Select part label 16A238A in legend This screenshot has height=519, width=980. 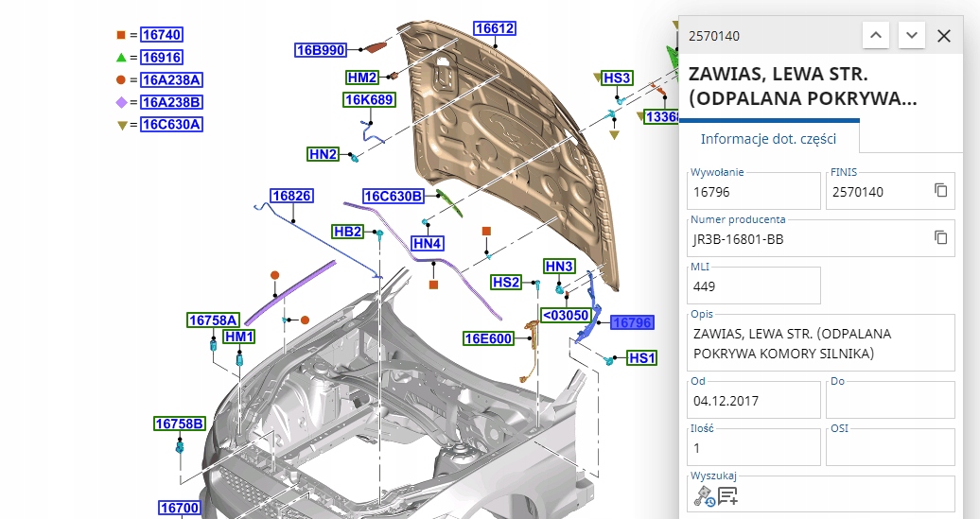(x=172, y=79)
